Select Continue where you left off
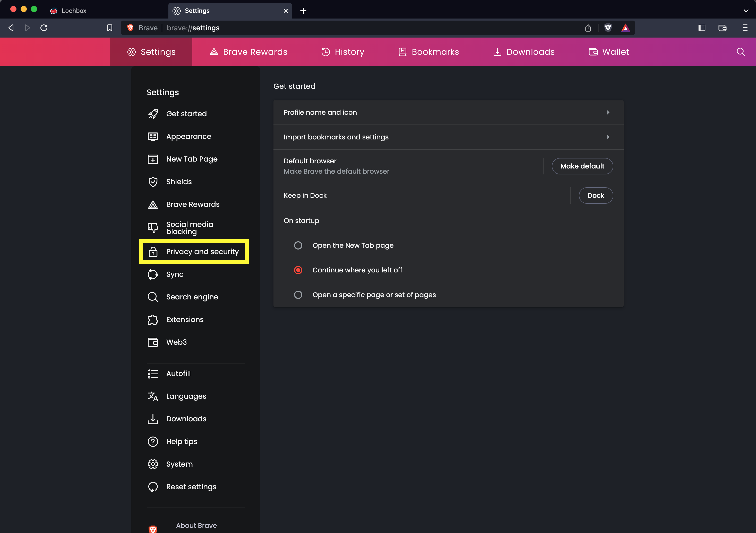Screen dimensions: 756x533 coord(298,270)
